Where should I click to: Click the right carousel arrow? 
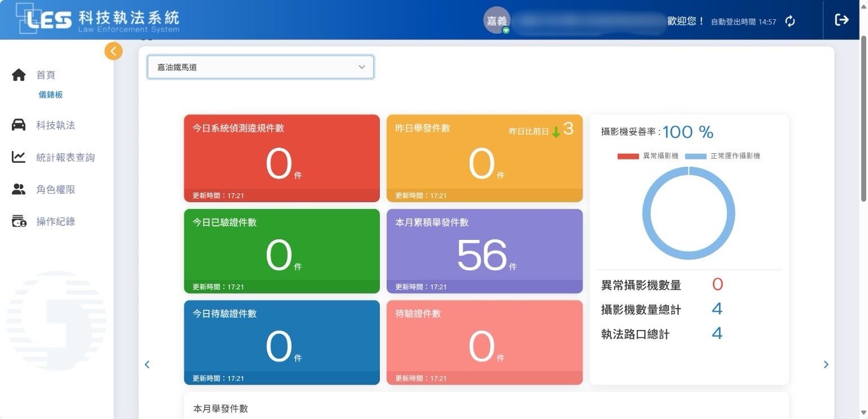coord(827,364)
